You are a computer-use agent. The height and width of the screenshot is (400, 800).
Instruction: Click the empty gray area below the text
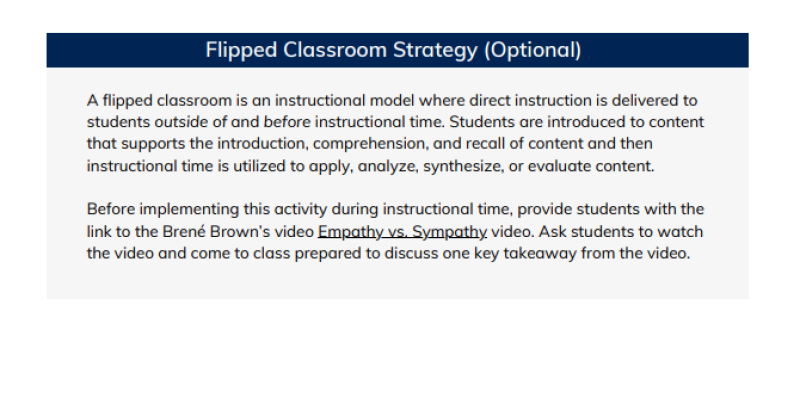(397, 281)
